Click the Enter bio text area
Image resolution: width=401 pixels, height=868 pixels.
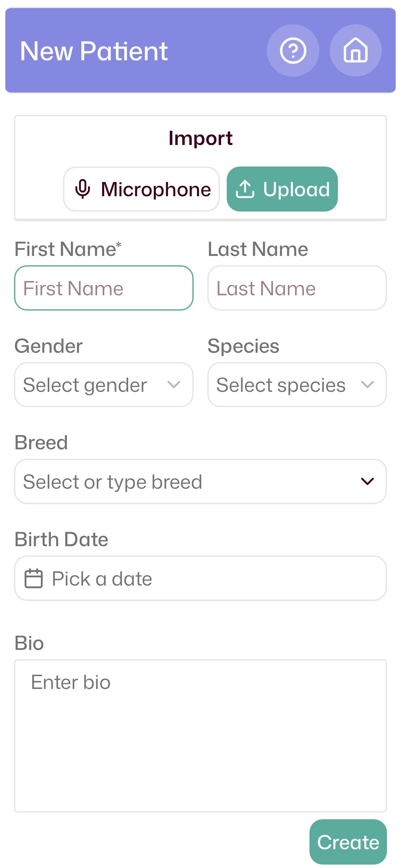(200, 736)
